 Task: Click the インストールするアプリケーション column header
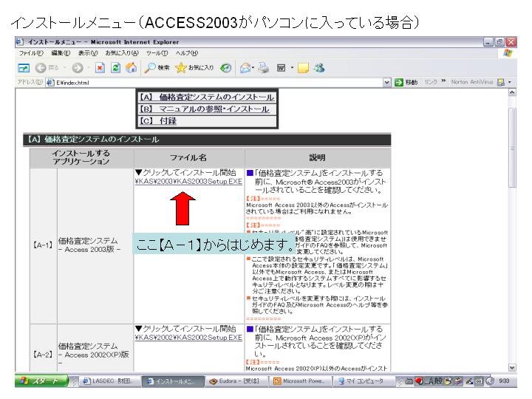click(x=81, y=157)
